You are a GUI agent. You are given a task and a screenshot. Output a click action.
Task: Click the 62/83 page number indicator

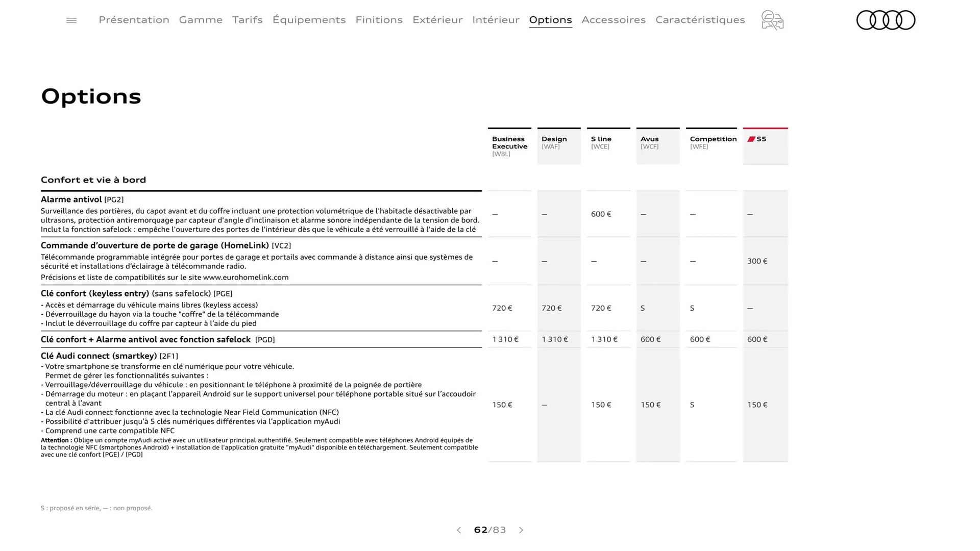[490, 530]
